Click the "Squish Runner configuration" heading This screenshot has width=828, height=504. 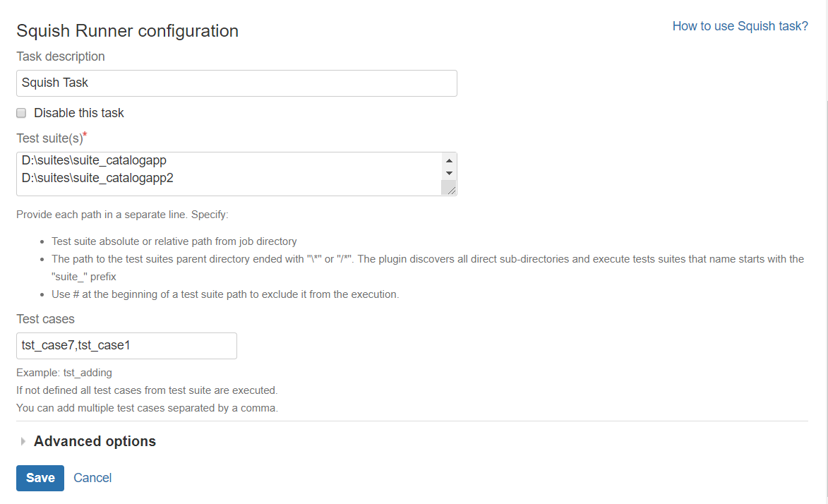point(127,31)
